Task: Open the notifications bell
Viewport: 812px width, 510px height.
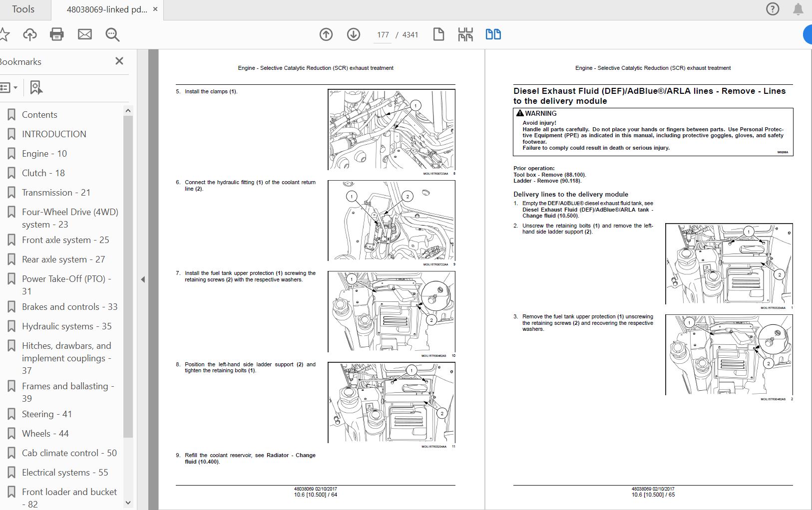Action: coord(798,9)
